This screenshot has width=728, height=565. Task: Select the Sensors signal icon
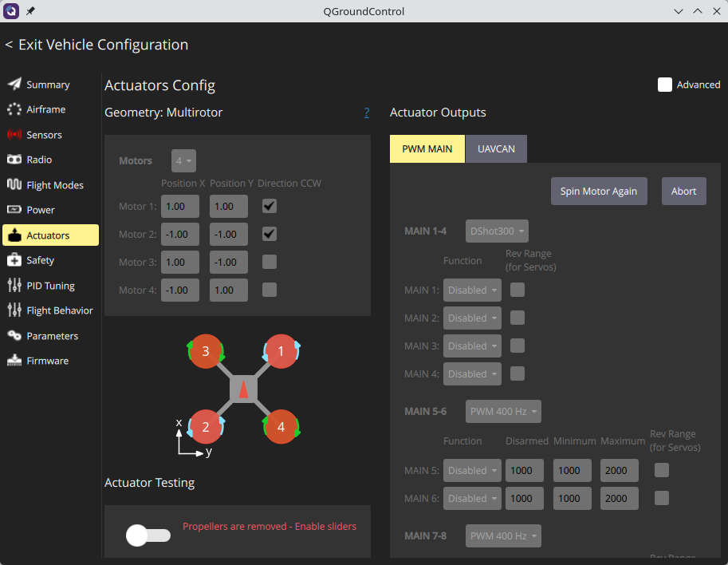coord(14,135)
